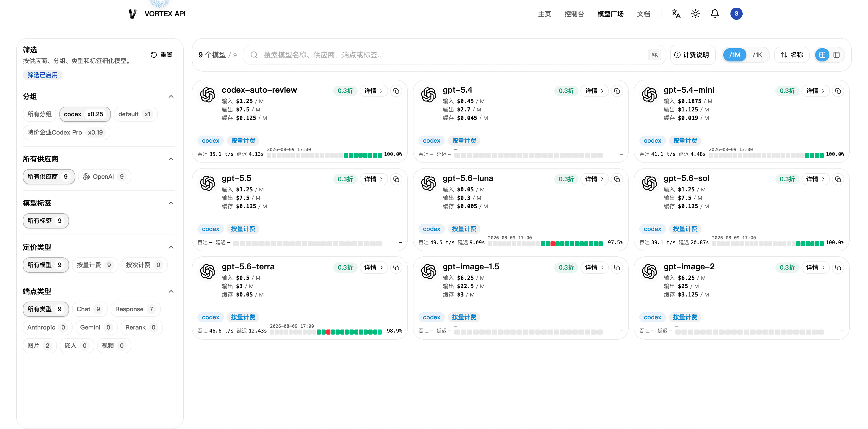868x429 pixels.
Task: Select the codex x0.25 group
Action: click(x=85, y=114)
